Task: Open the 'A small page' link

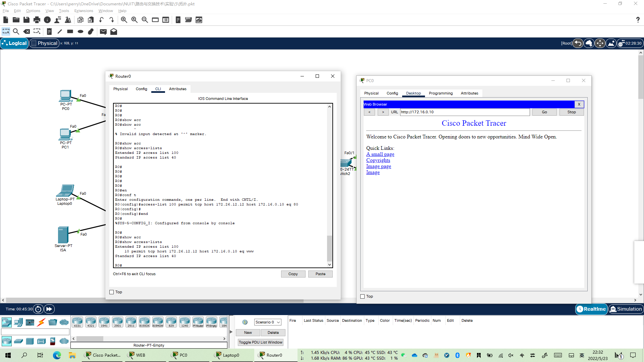Action: [380, 154]
